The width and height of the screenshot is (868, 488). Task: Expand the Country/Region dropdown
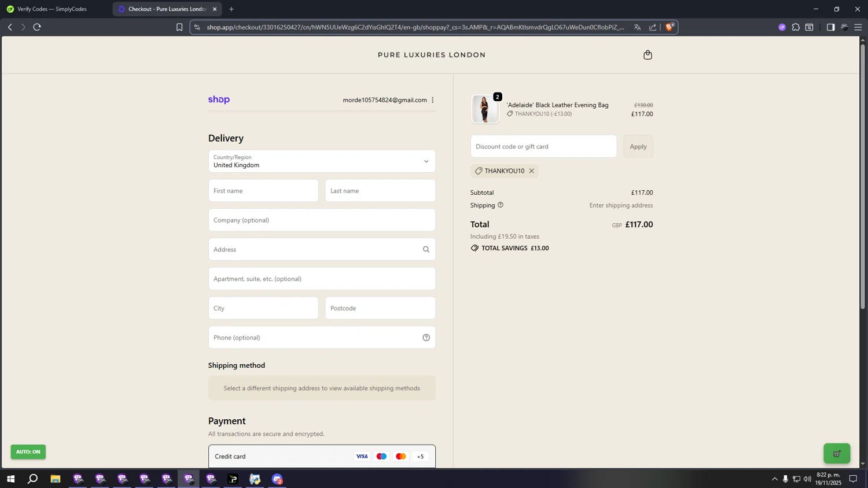click(x=322, y=161)
